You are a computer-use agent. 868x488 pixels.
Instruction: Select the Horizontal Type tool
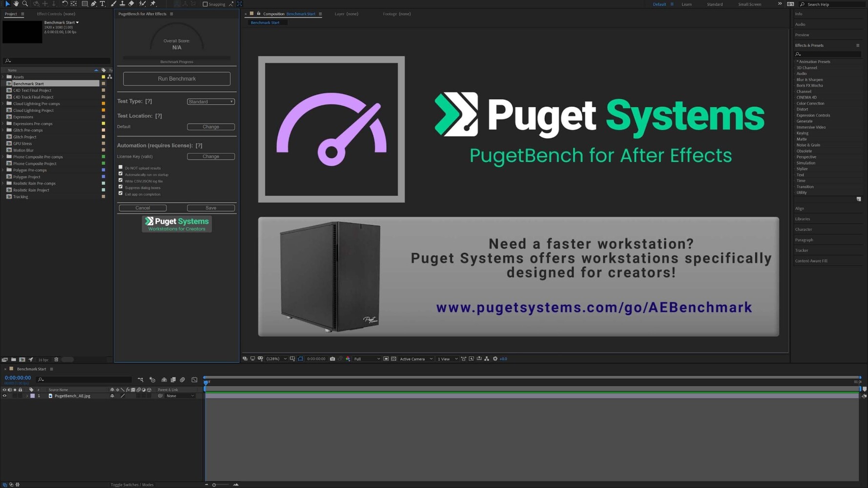tap(103, 3)
